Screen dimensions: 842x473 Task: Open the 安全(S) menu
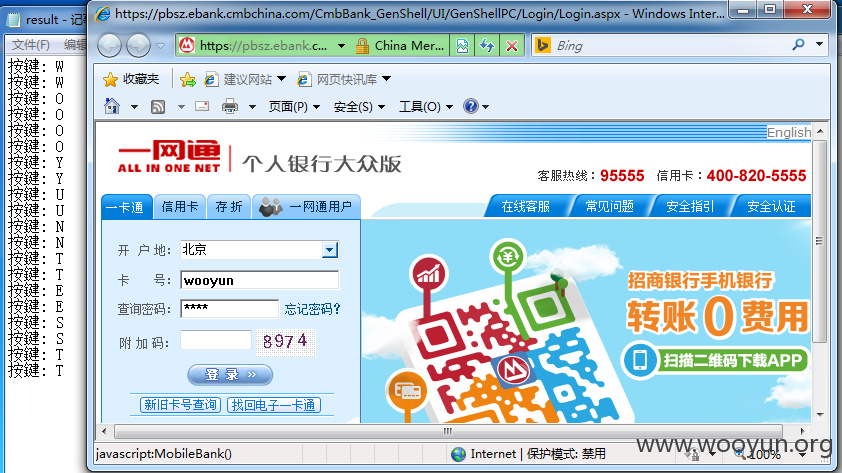click(x=359, y=107)
